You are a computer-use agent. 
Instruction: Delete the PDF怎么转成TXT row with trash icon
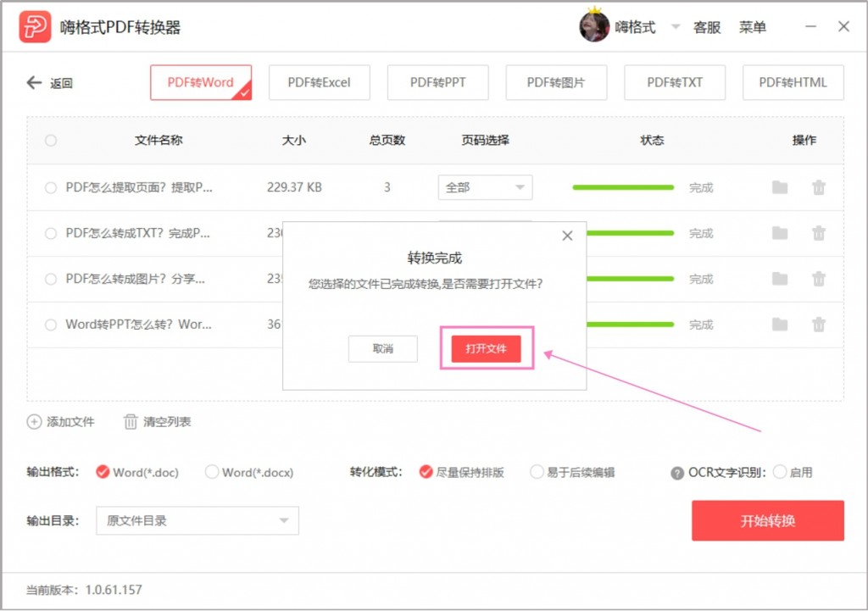(x=819, y=233)
